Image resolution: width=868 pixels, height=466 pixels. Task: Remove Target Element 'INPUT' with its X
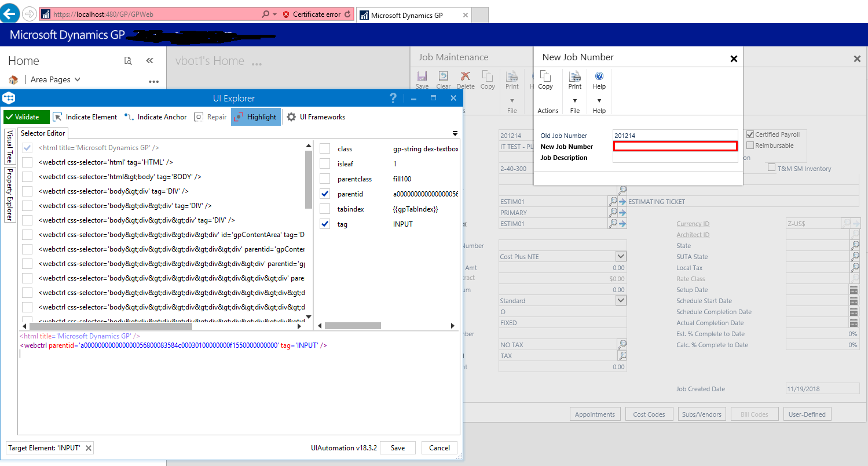88,448
